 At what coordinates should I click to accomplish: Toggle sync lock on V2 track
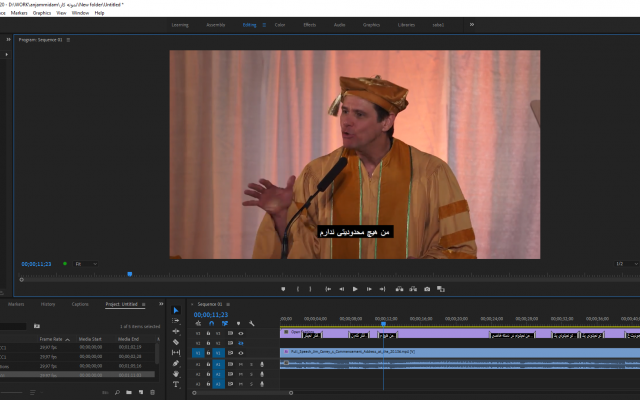[x=230, y=343]
